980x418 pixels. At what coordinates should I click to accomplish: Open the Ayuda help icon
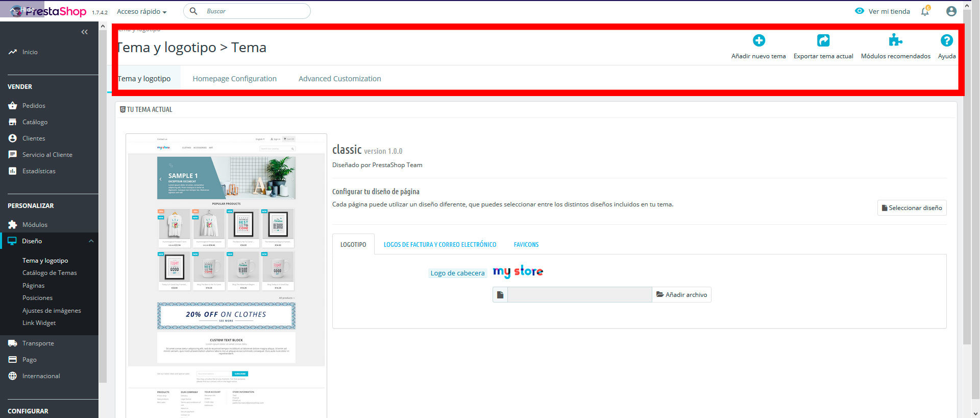click(946, 40)
